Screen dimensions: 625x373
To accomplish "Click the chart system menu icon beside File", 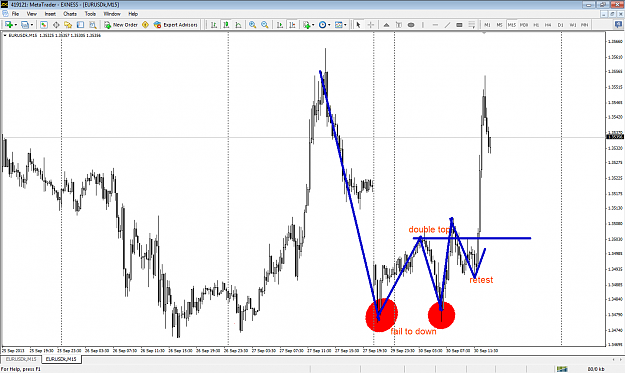I will point(5,14).
